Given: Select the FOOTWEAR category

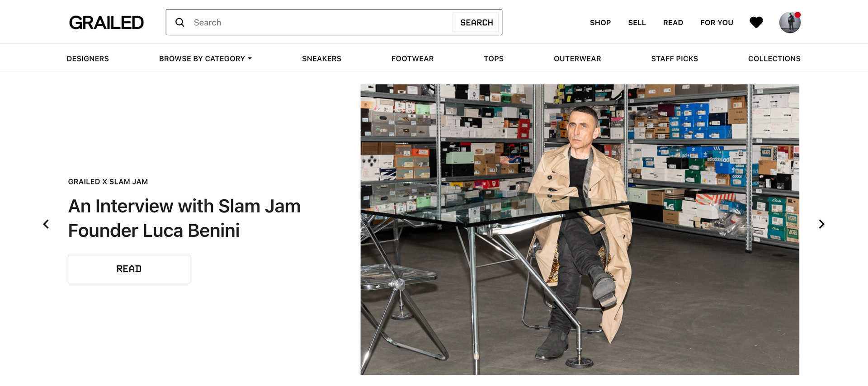Looking at the screenshot, I should pos(412,59).
